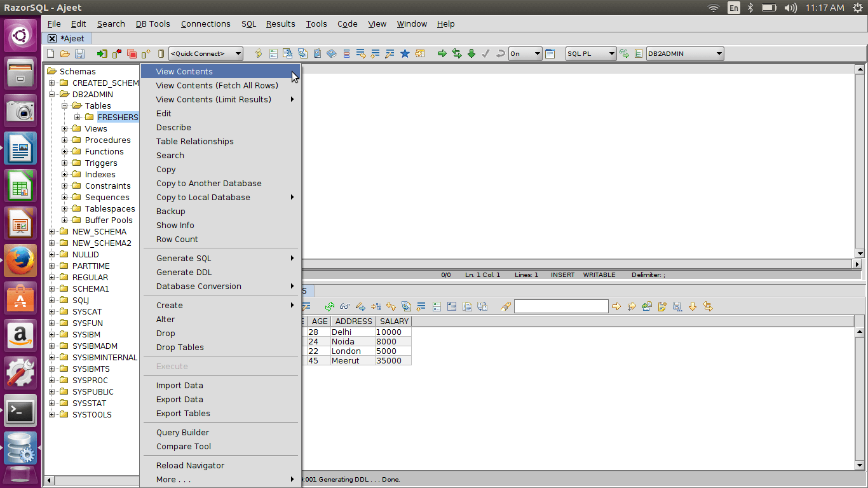The width and height of the screenshot is (868, 488).
Task: Open Firefox from the Ubuntu launcher
Action: click(x=20, y=260)
